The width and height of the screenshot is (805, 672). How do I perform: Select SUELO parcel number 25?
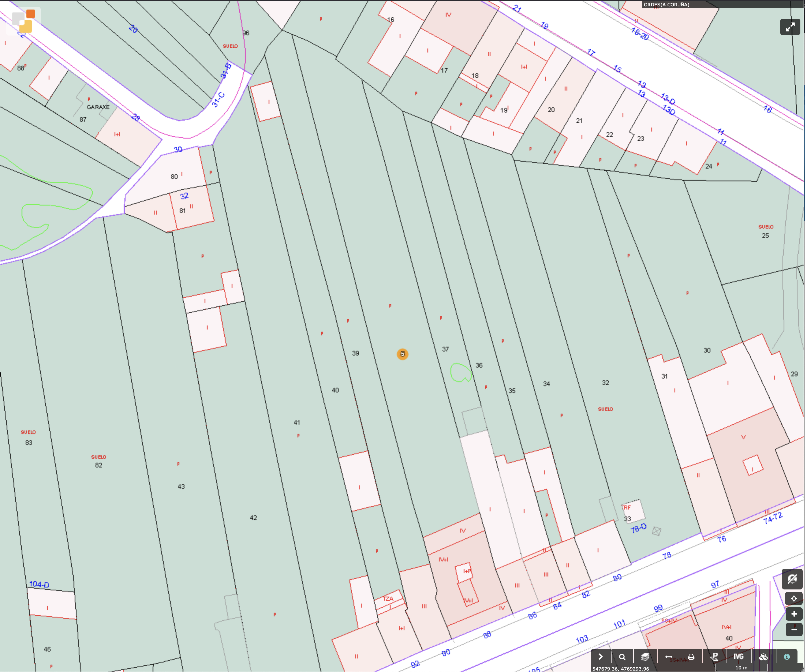(765, 235)
